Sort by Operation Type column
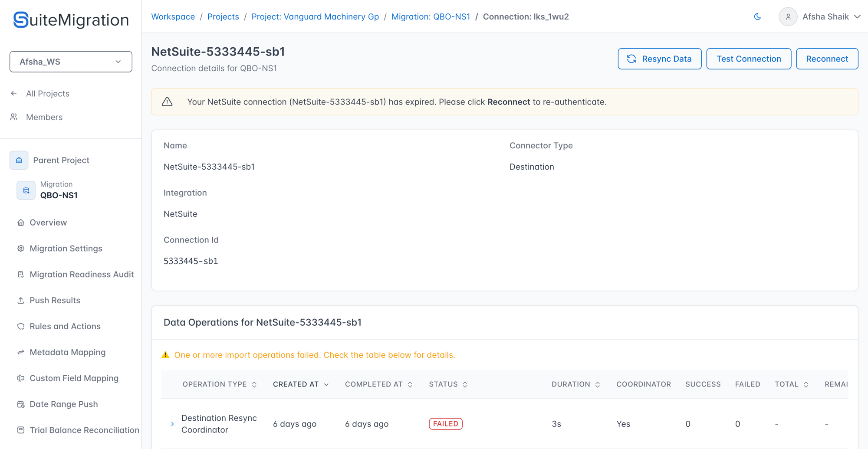This screenshot has height=449, width=868. (220, 384)
